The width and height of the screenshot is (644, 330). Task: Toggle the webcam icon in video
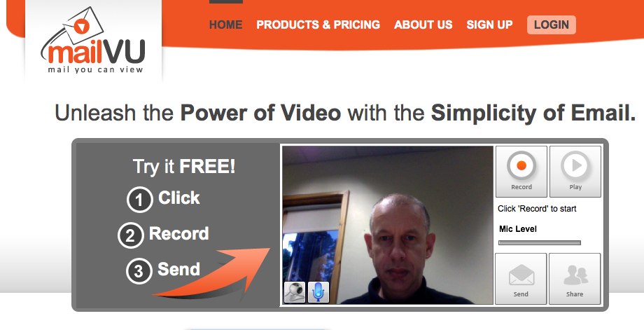pyautogui.click(x=295, y=292)
